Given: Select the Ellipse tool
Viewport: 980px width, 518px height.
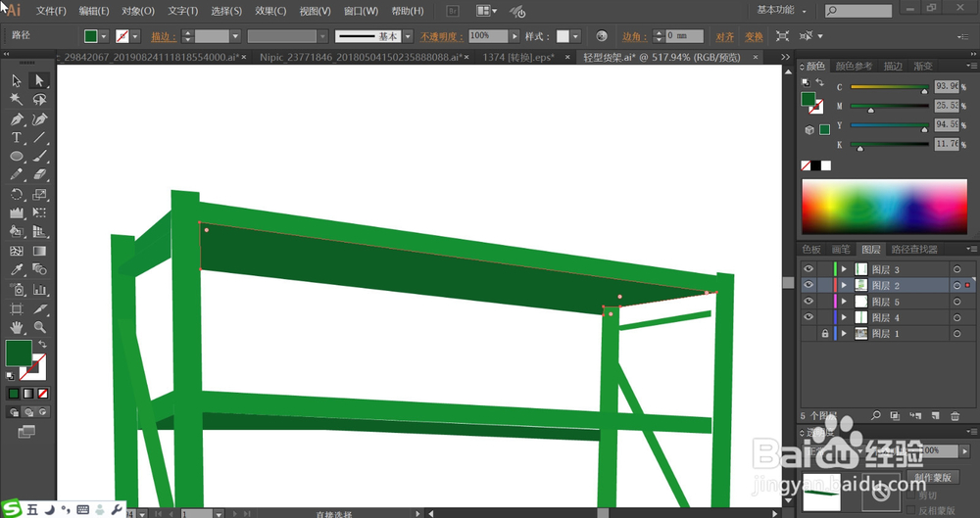Looking at the screenshot, I should (x=17, y=157).
